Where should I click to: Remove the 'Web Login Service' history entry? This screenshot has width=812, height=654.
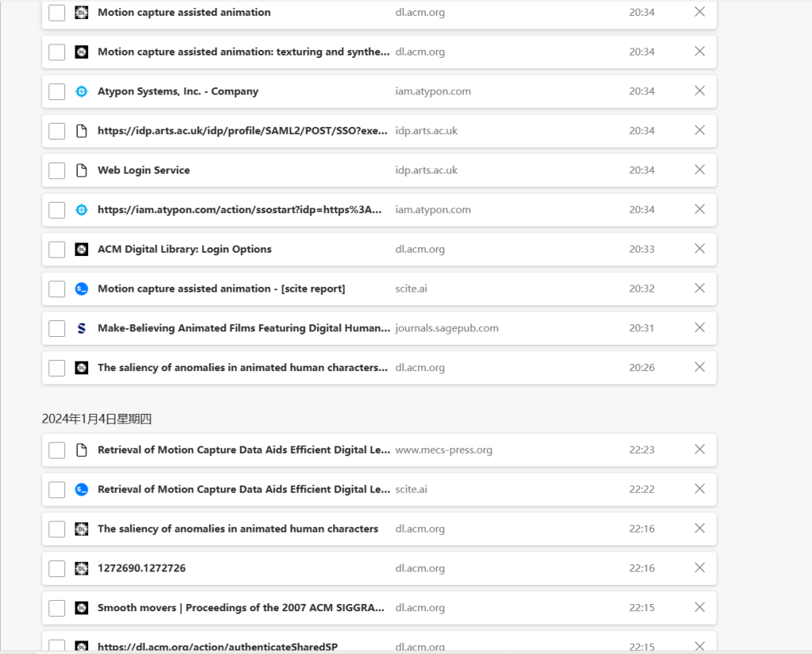(699, 170)
